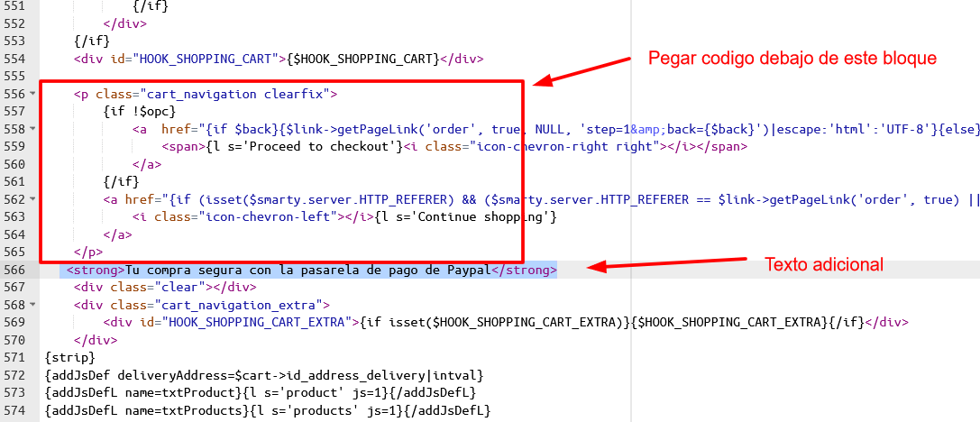Click the {strip} tag

tap(70, 358)
